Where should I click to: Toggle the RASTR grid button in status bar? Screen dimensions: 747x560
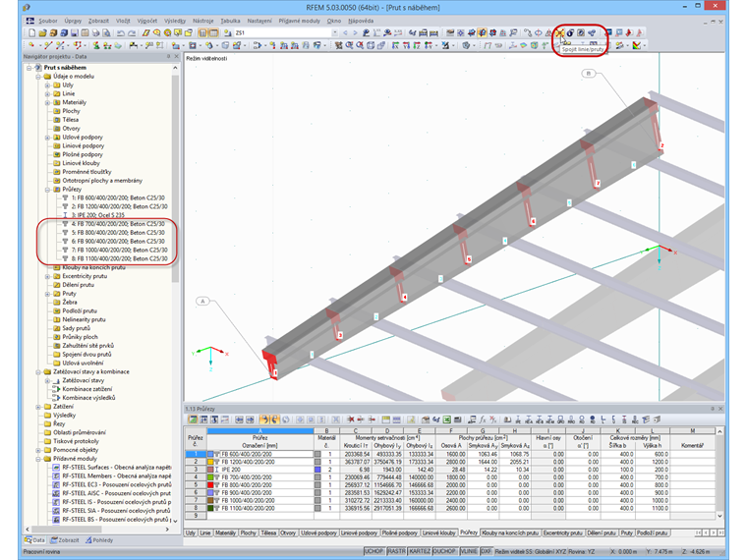pos(396,551)
